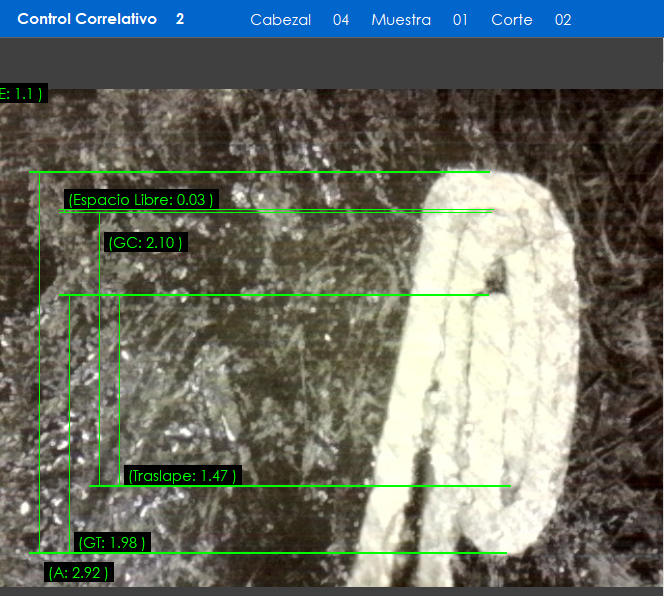The height and width of the screenshot is (596, 664).
Task: Select the Espacio Libre 0.03 measurement label
Action: [139, 200]
